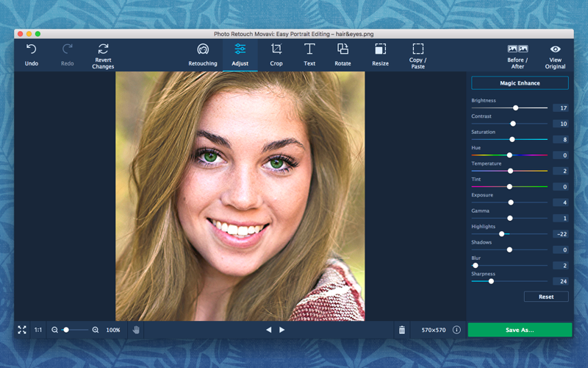Toggle View Original eye icon
Viewport: 588px width, 368px height.
(555, 49)
